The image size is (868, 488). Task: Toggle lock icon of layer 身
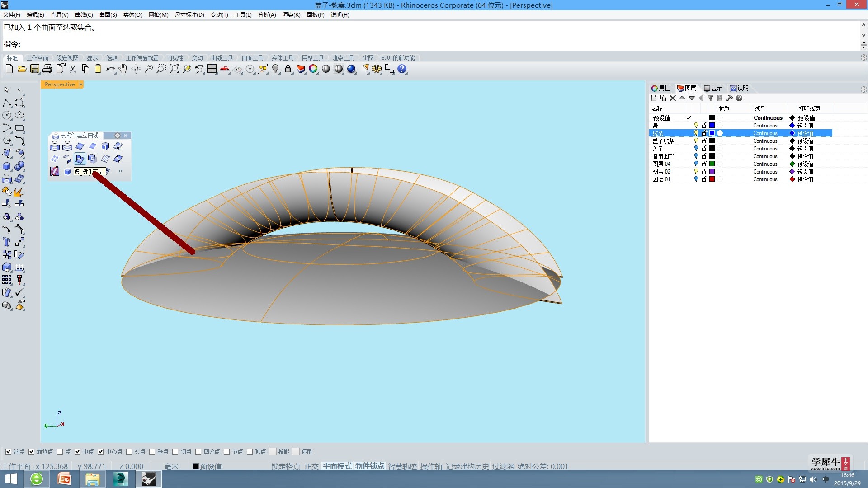tap(704, 125)
